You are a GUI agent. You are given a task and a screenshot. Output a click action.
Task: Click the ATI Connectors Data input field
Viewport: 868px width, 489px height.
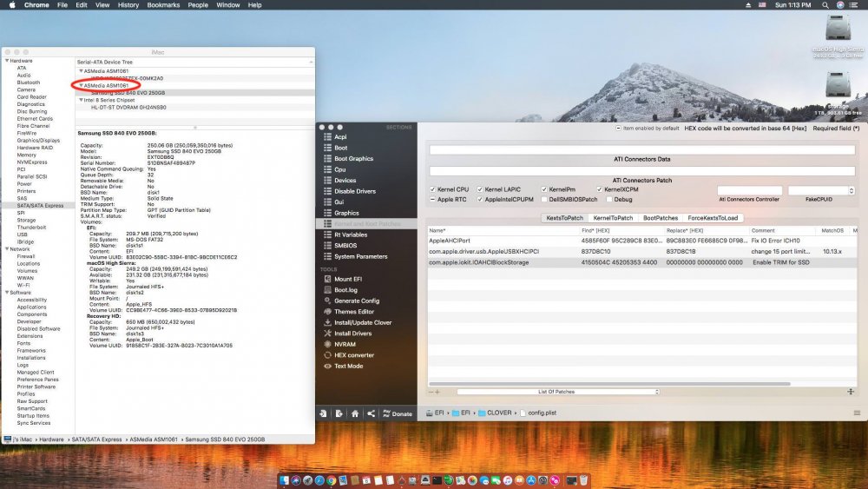[642, 150]
